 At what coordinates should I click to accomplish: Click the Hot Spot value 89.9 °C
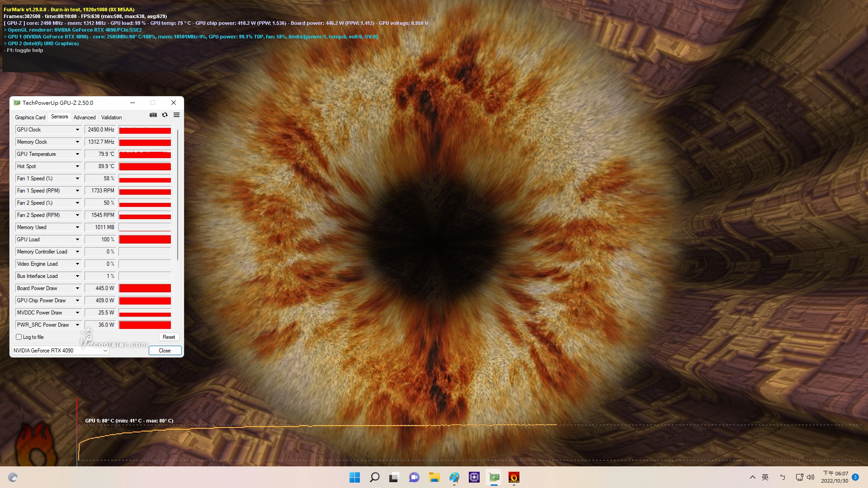(x=100, y=166)
